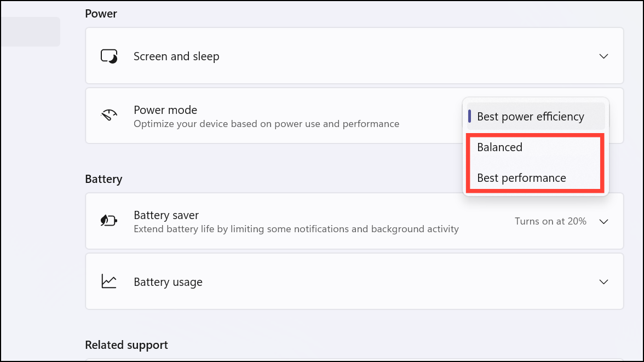Image resolution: width=644 pixels, height=362 pixels.
Task: Click the Related support heading
Action: coord(126,345)
